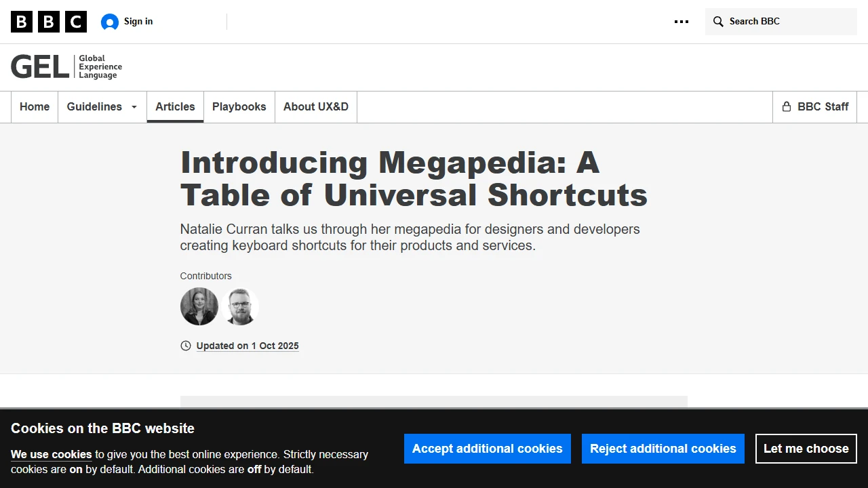Image resolution: width=868 pixels, height=488 pixels.
Task: Click the search magnifying glass icon
Action: 717,21
